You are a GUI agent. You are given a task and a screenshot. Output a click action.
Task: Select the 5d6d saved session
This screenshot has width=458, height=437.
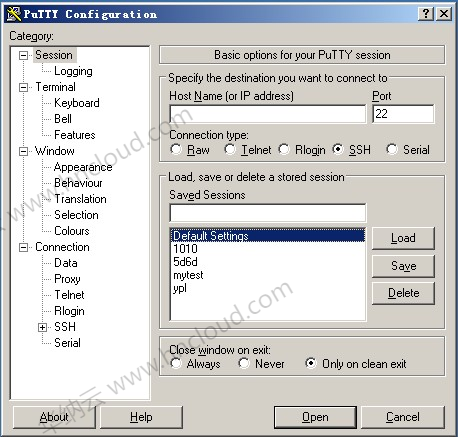pyautogui.click(x=268, y=262)
